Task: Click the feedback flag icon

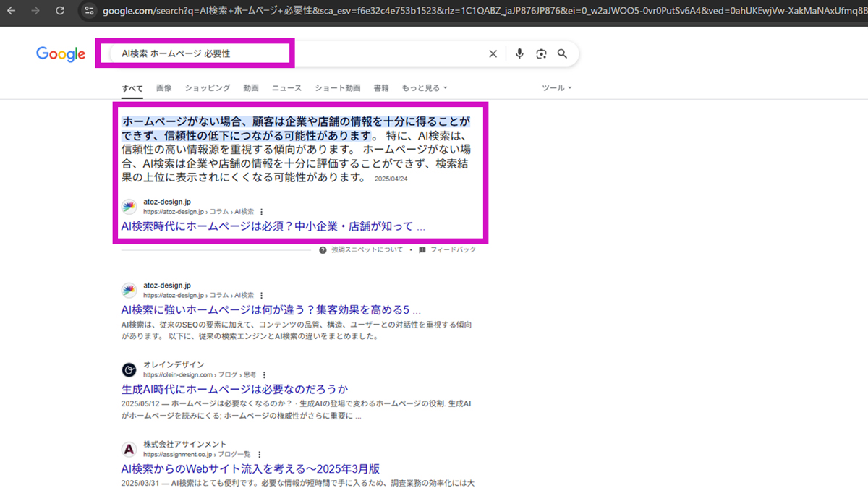Action: (x=422, y=249)
